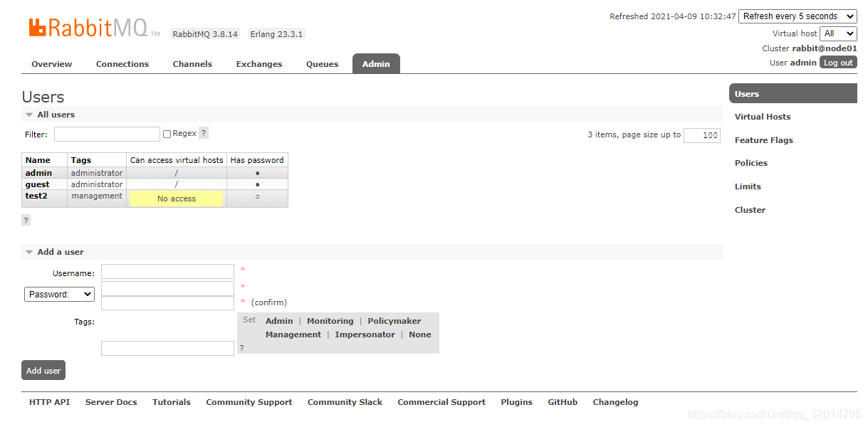Switch to the Connections tab
Image resolution: width=868 pixels, height=427 pixels.
(x=122, y=64)
